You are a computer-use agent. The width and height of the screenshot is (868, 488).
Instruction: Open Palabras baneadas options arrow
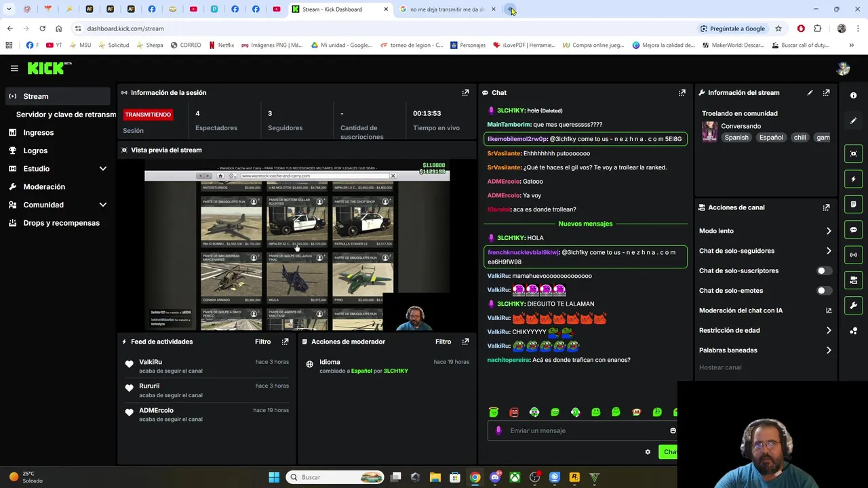coord(829,350)
